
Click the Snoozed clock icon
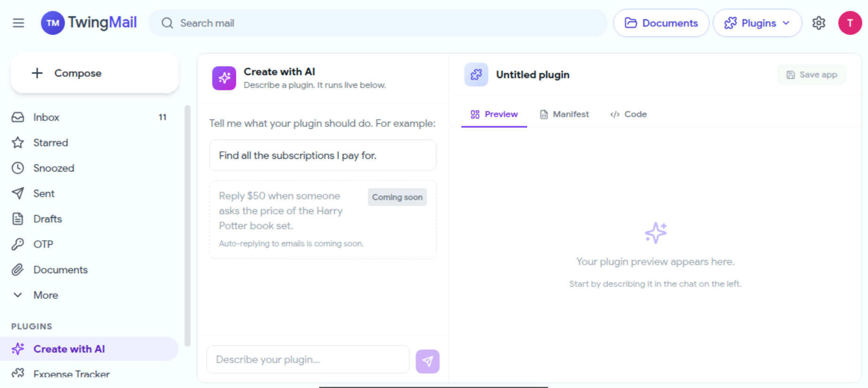18,168
